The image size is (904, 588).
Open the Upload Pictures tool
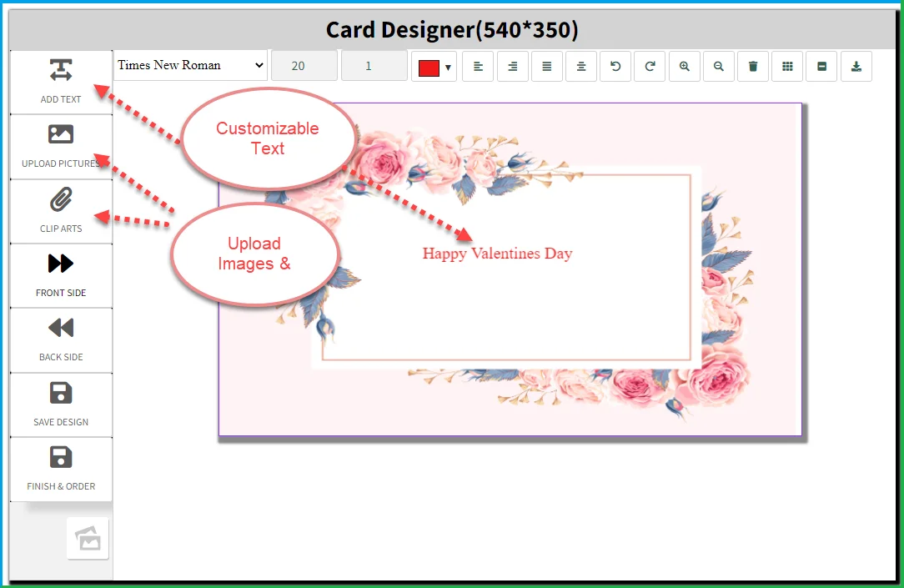point(61,147)
